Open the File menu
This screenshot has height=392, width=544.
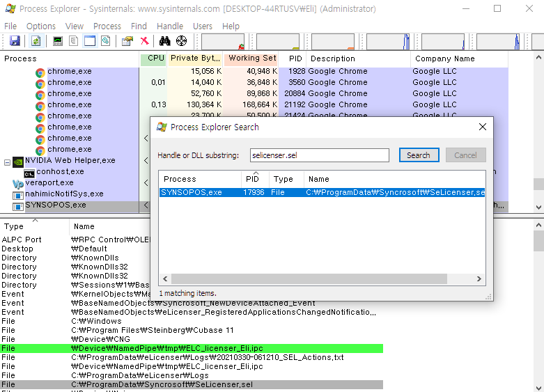10,26
